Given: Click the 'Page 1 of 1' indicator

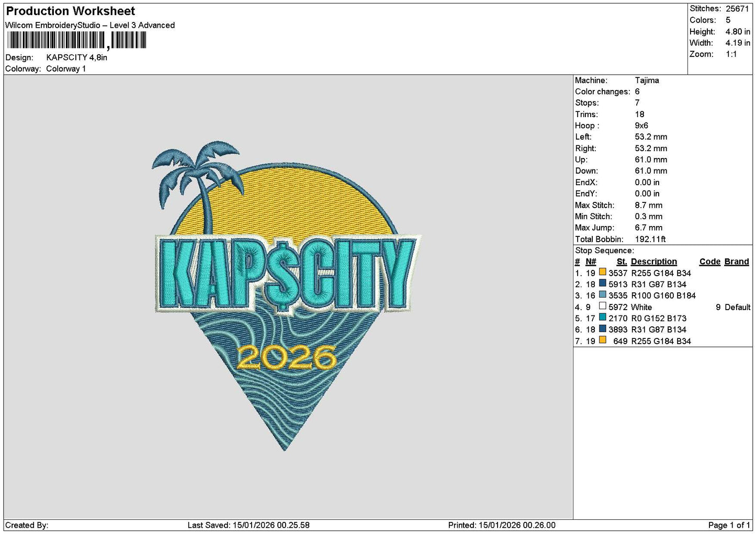Looking at the screenshot, I should [x=729, y=525].
